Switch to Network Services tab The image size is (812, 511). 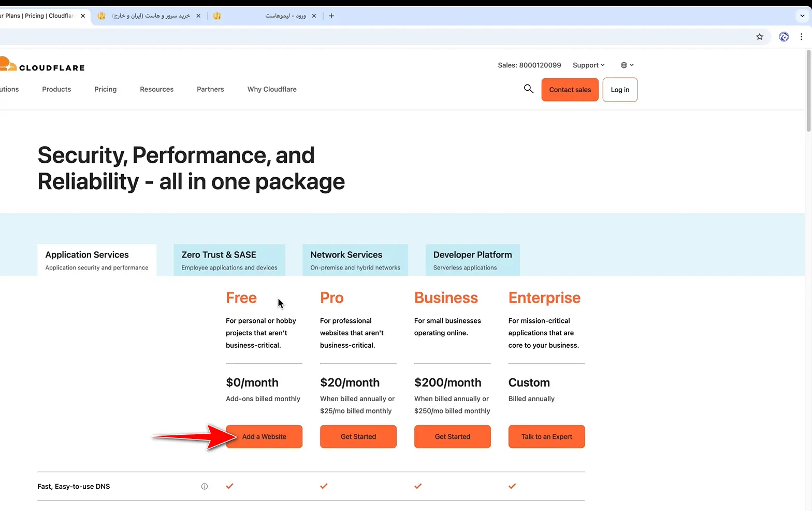355,260
